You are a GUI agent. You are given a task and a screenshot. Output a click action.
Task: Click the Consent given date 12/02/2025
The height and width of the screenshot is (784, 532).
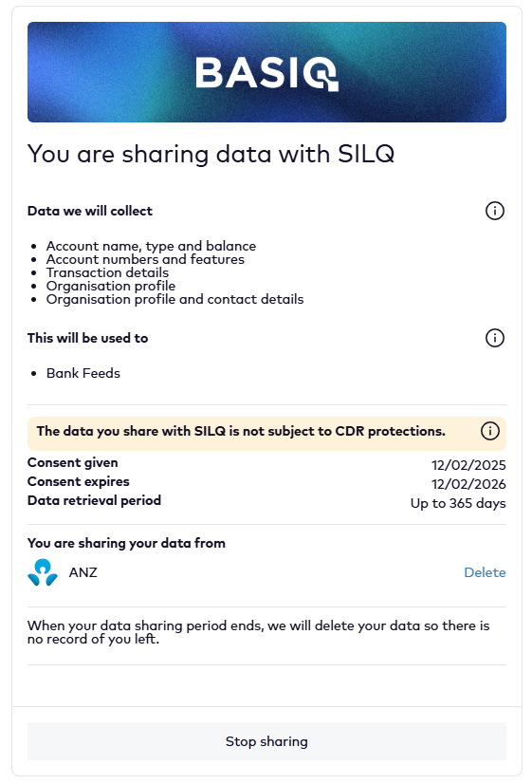tap(468, 465)
